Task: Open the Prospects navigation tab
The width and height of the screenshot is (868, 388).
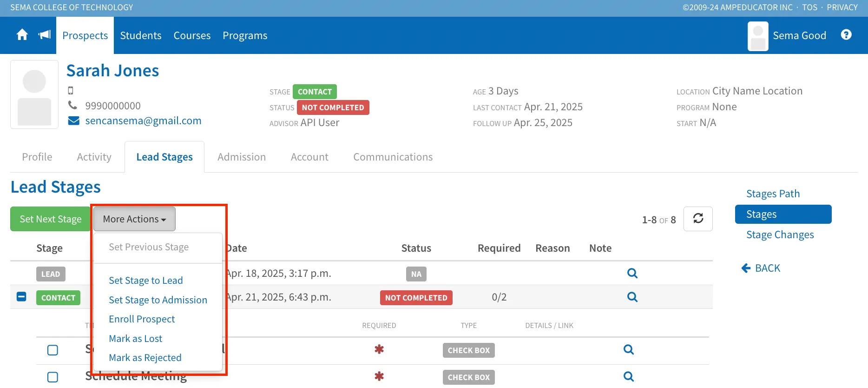Action: click(85, 35)
